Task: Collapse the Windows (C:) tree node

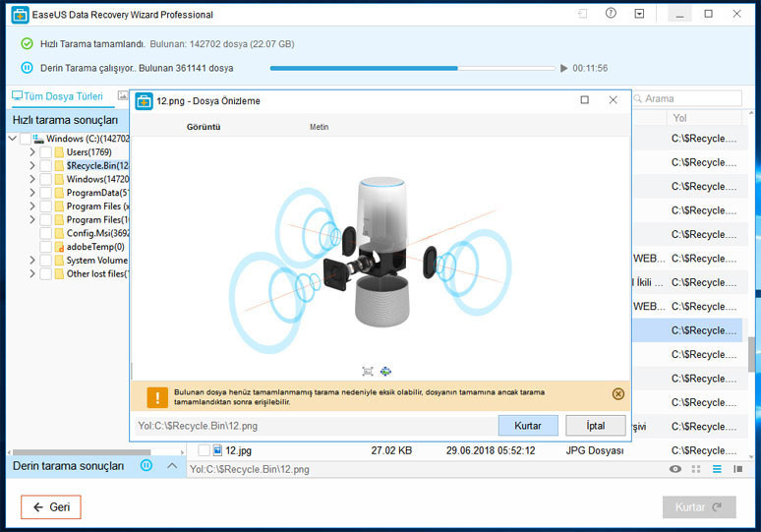Action: [x=13, y=139]
